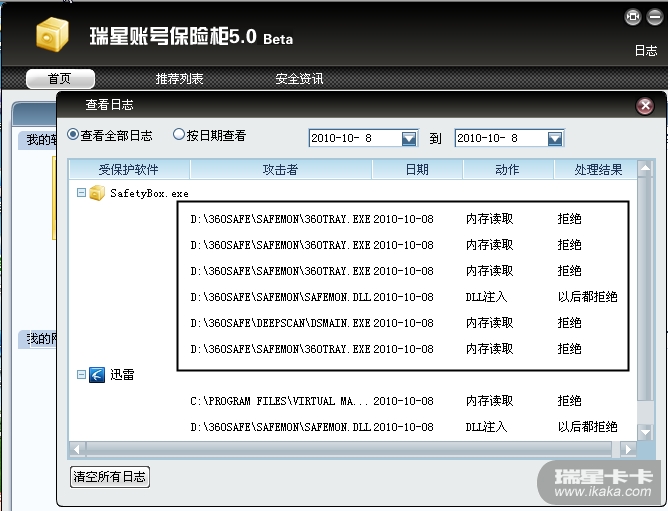
Task: Minimize the Rising main window
Action: pyautogui.click(x=654, y=17)
